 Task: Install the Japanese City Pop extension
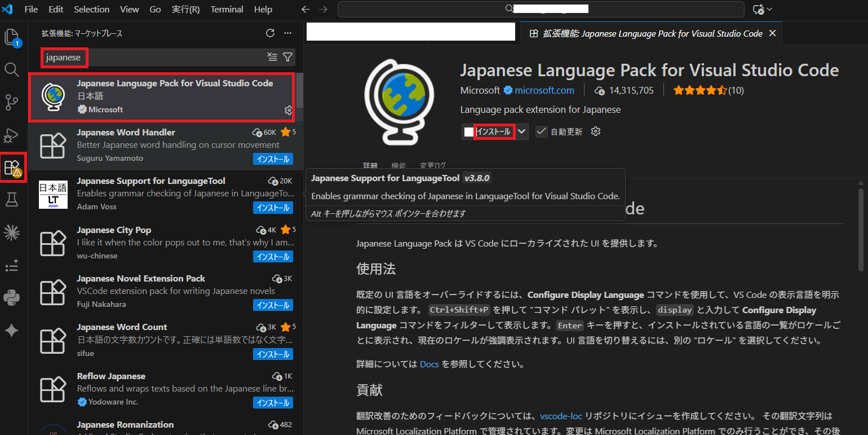(x=273, y=257)
